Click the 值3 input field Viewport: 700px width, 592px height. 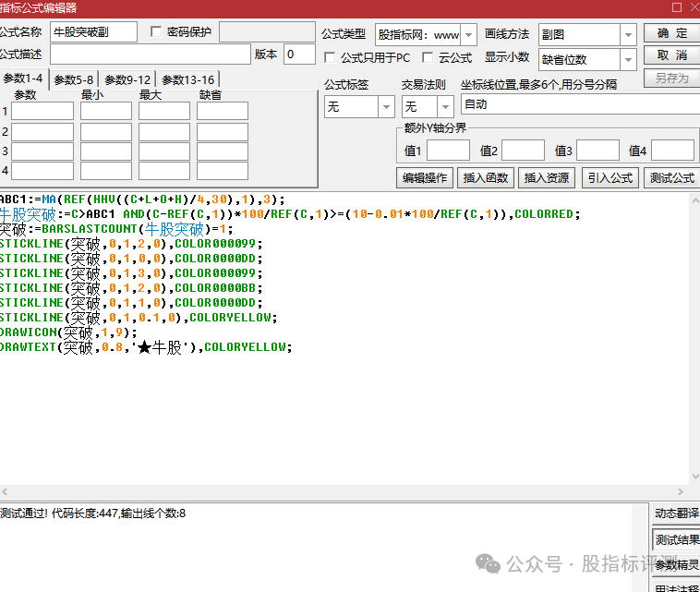[597, 151]
